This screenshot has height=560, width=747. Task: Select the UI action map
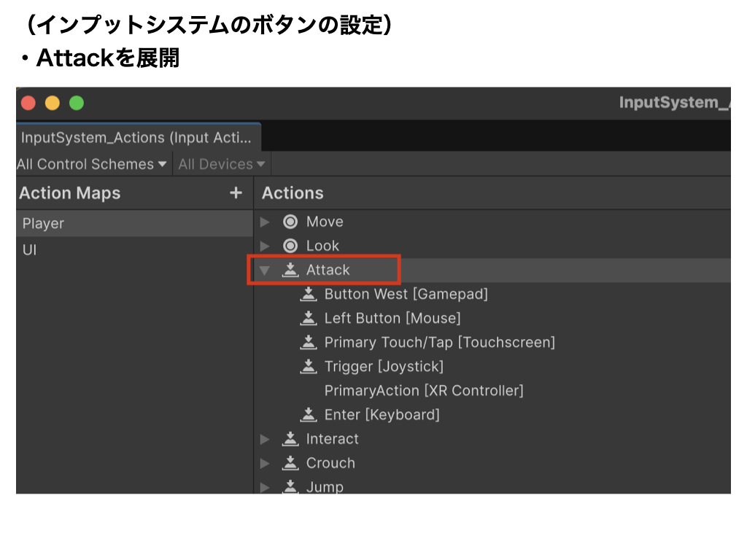coord(30,250)
